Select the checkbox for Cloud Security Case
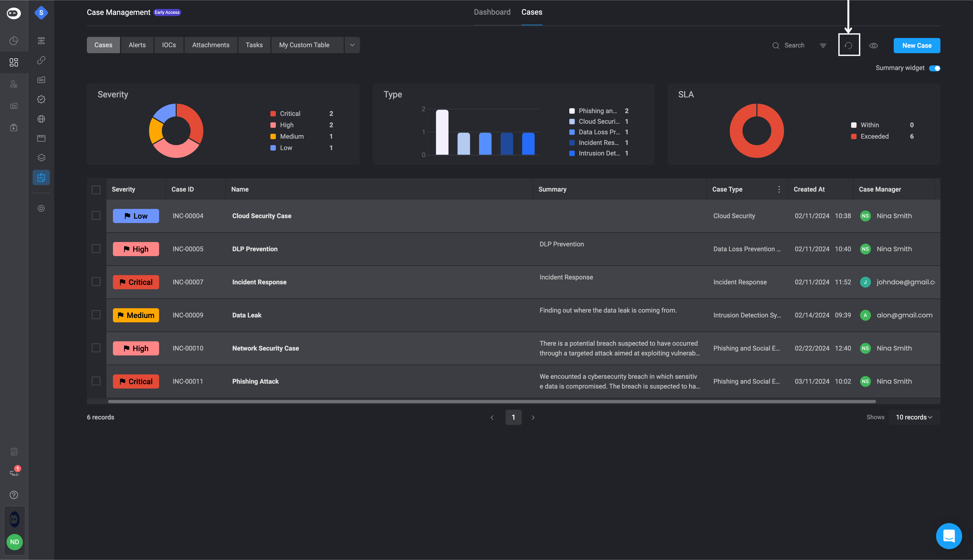Screen dimensions: 973x560 point(96,215)
